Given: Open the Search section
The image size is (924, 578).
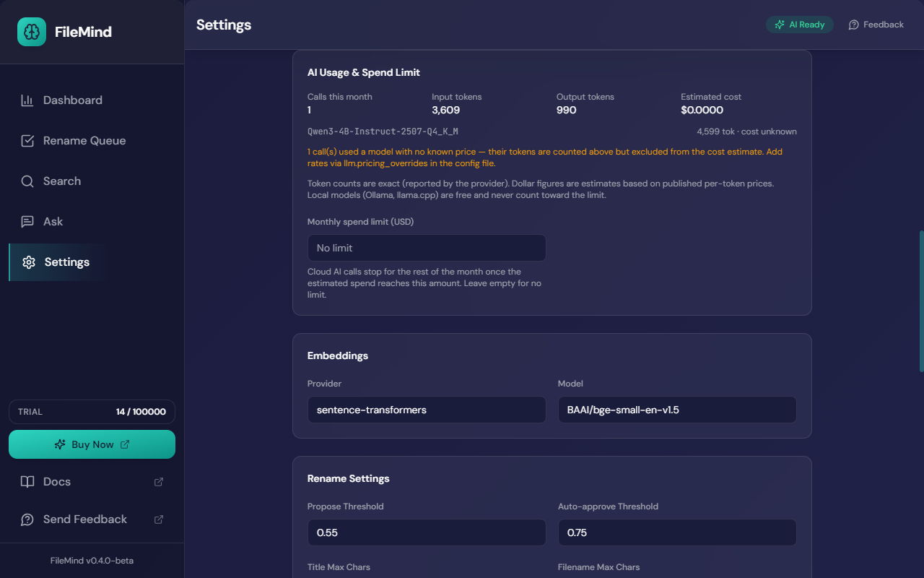Looking at the screenshot, I should click(x=92, y=181).
